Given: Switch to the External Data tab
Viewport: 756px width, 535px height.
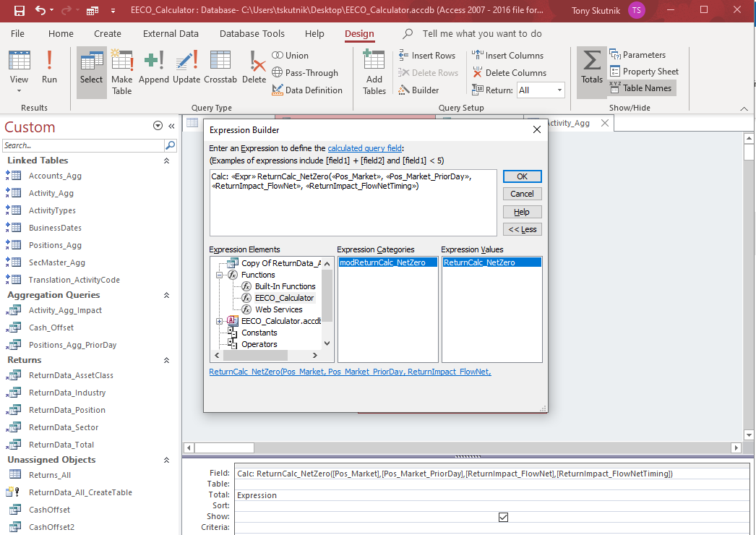Looking at the screenshot, I should (171, 34).
